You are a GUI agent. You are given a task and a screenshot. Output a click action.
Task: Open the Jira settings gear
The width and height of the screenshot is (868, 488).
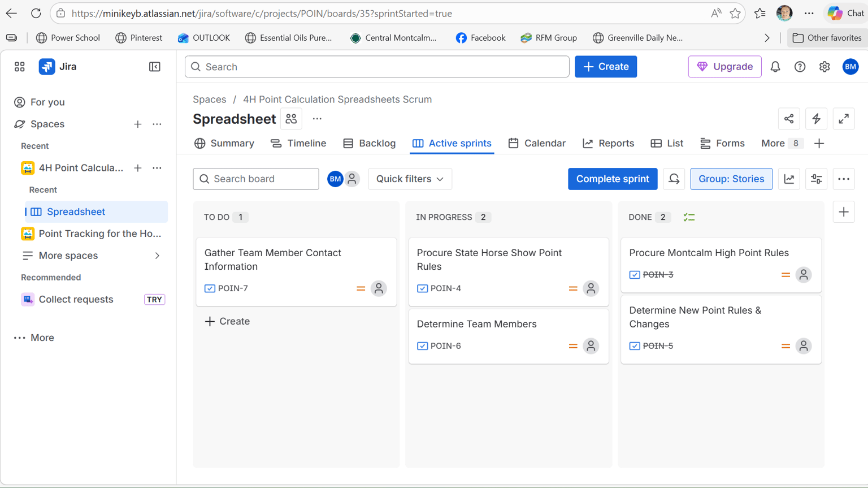pyautogui.click(x=824, y=67)
